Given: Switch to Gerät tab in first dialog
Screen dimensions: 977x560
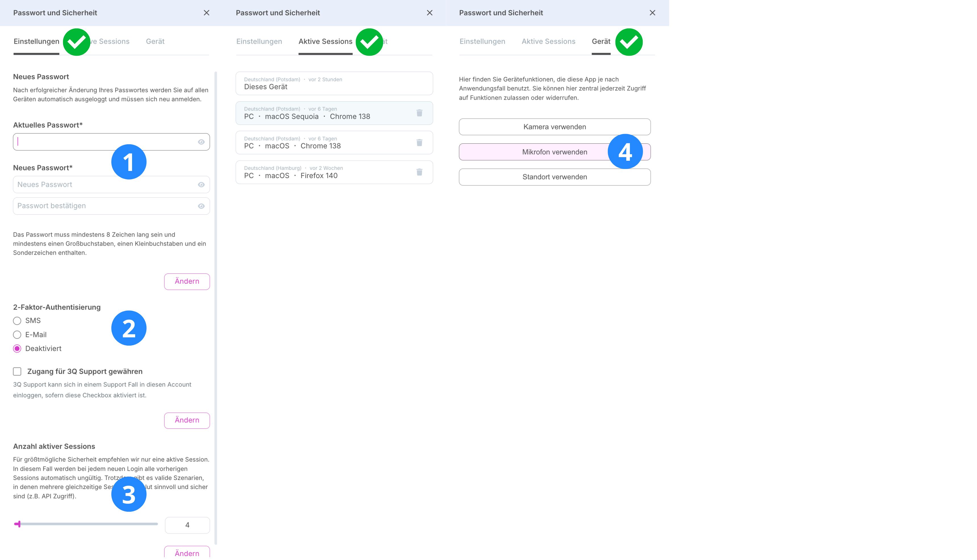Looking at the screenshot, I should pyautogui.click(x=155, y=41).
